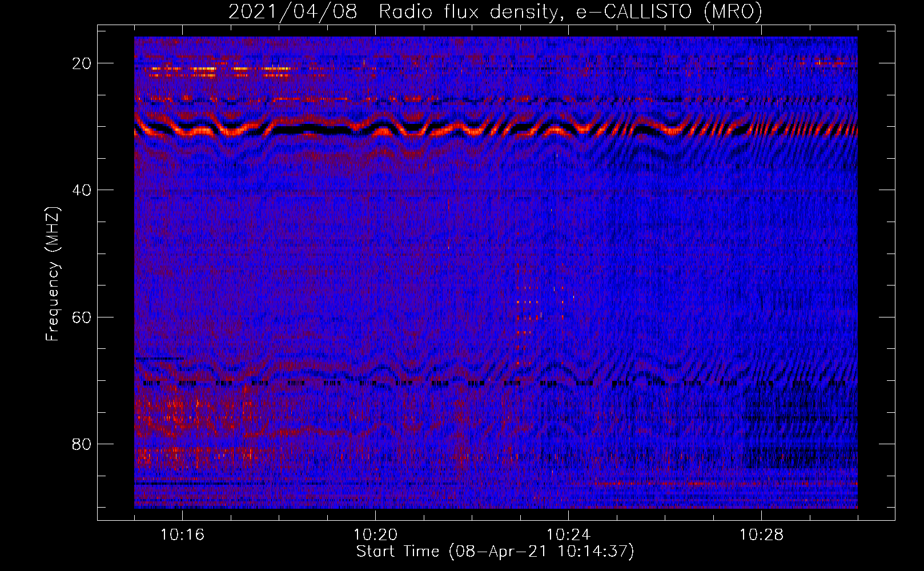924x571 pixels.
Task: Click the plot title "2021/04/08 Radio flux density, e-CALLISTO (MRO)"
Action: pyautogui.click(x=495, y=11)
